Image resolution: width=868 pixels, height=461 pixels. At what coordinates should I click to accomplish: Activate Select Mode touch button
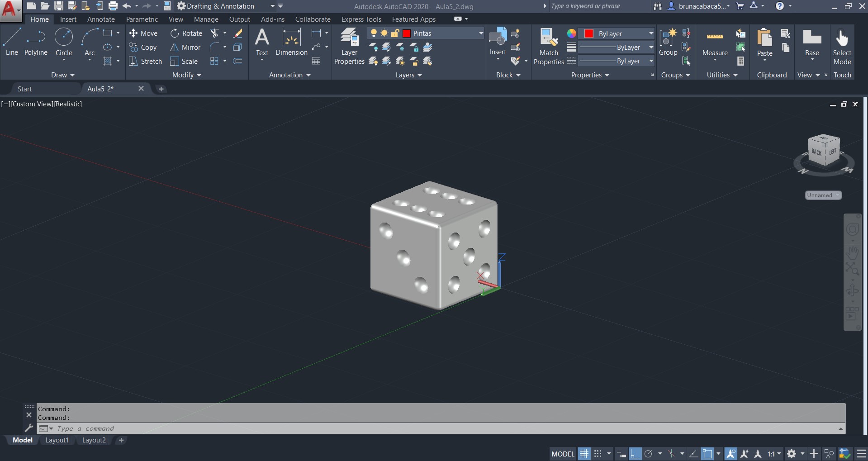pyautogui.click(x=842, y=46)
